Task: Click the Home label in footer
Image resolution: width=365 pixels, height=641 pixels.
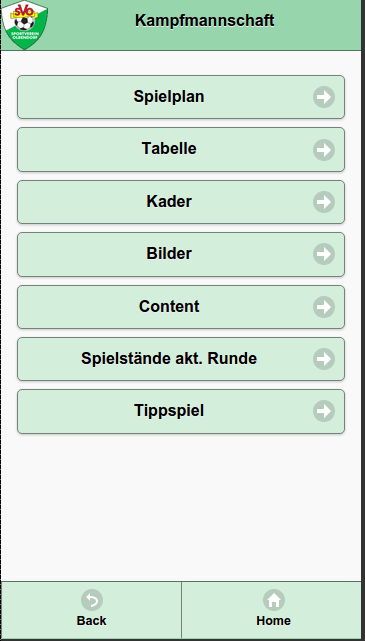Action: click(x=273, y=621)
